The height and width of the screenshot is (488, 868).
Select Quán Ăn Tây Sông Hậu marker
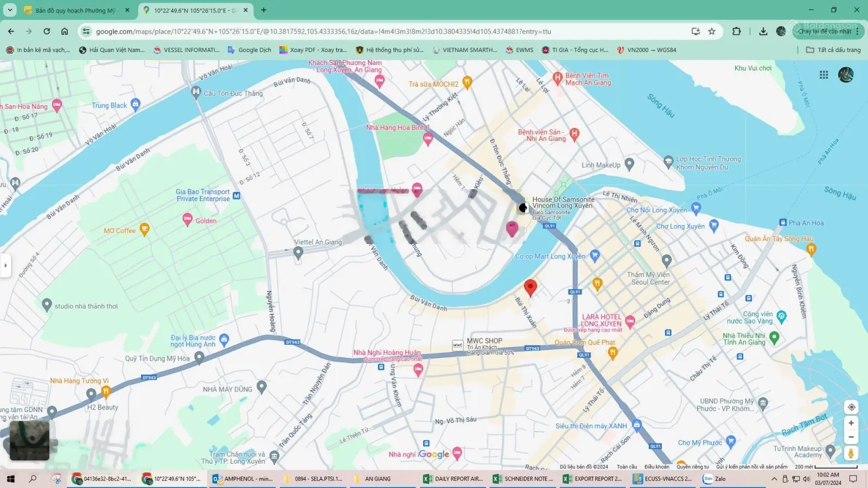811,249
